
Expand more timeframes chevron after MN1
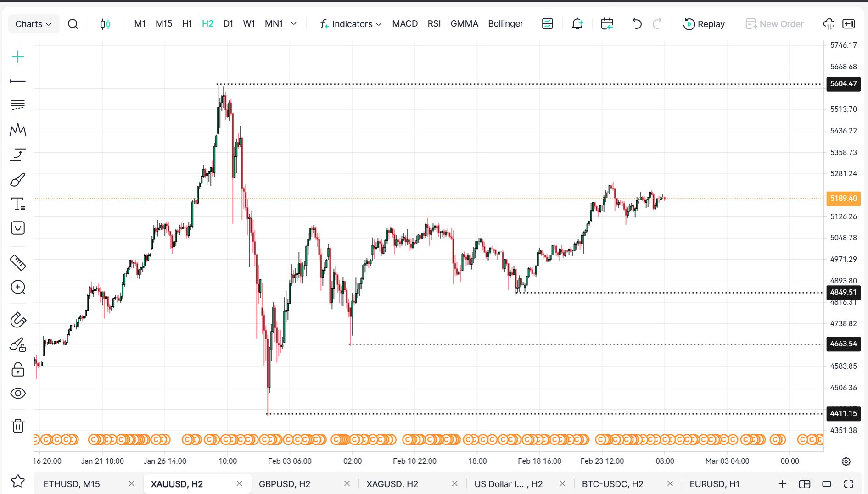tap(294, 24)
